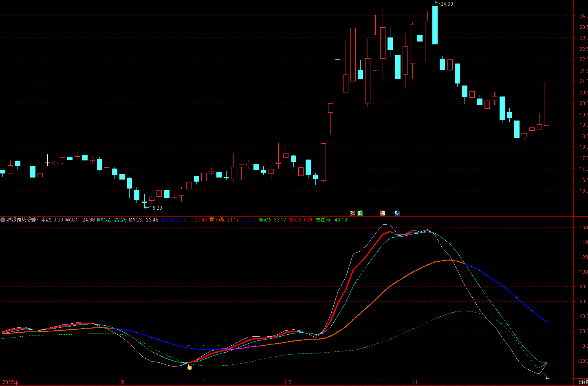Image resolution: width=588 pixels, height=386 pixels.
Task: Click the MAC6: 0.00 legend value
Action: 301,220
